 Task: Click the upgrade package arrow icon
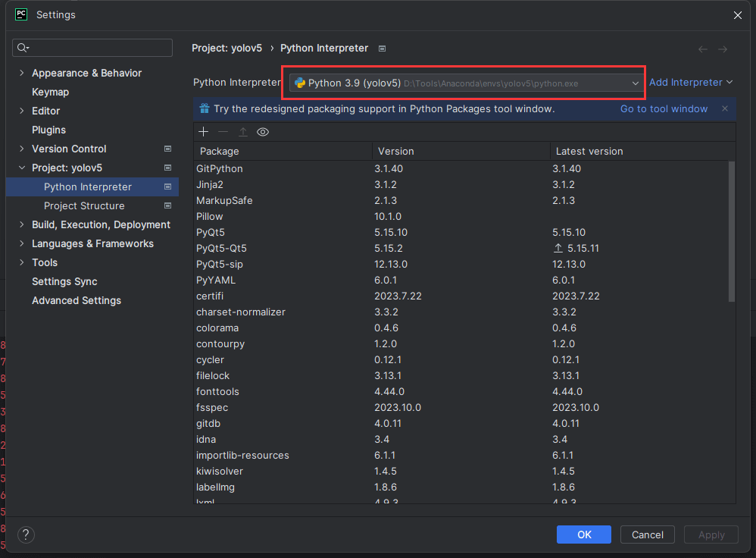click(243, 132)
